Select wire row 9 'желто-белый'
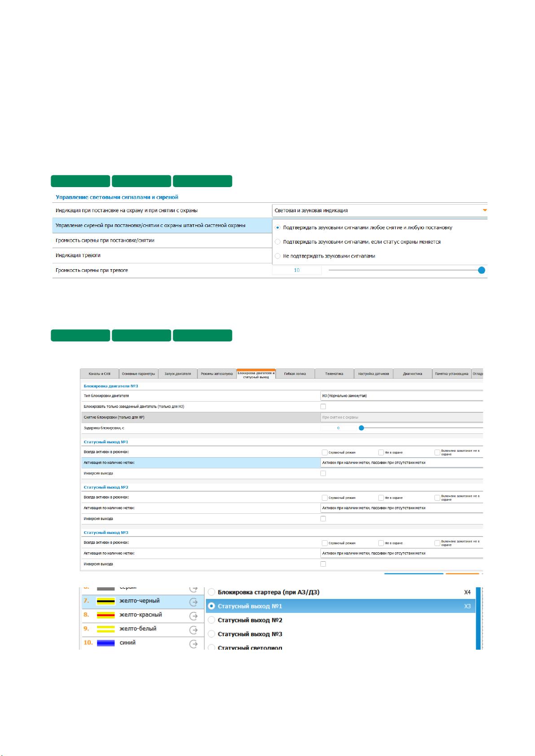The height and width of the screenshot is (756, 535). coord(142,629)
